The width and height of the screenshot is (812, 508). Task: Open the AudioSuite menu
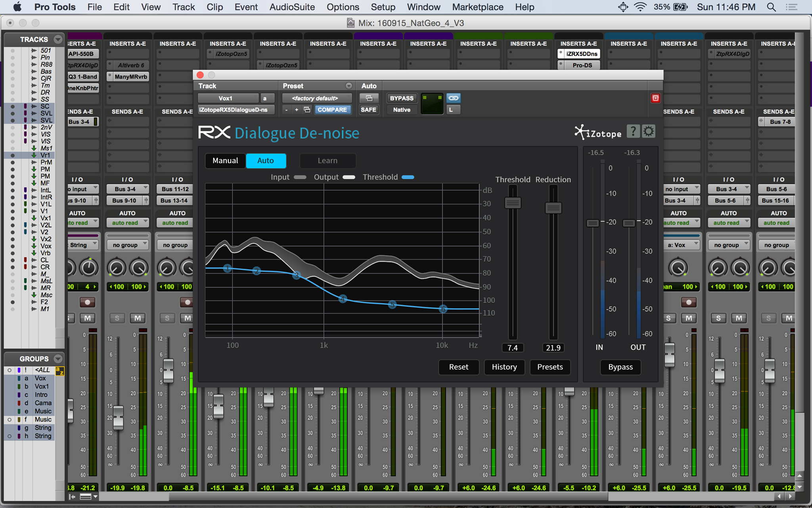[x=292, y=7]
